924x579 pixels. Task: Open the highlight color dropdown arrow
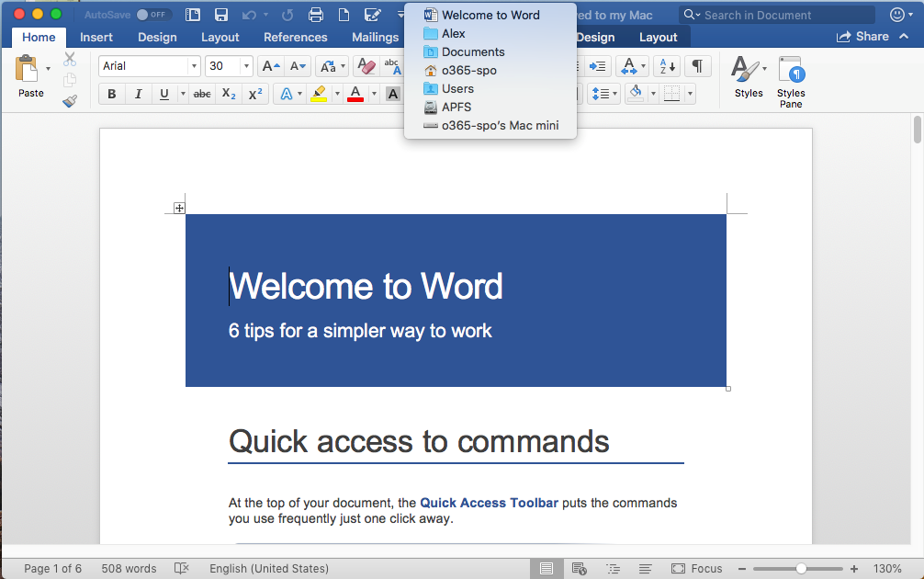pos(337,94)
